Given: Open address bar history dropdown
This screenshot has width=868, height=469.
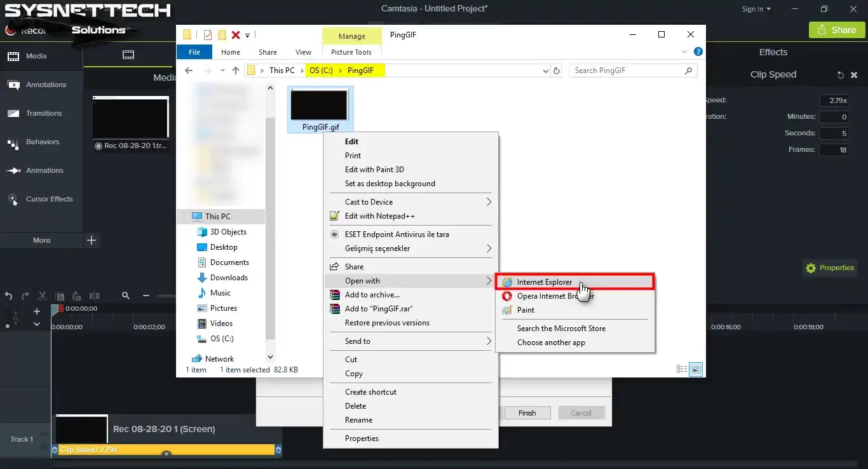Looking at the screenshot, I should click(x=545, y=71).
